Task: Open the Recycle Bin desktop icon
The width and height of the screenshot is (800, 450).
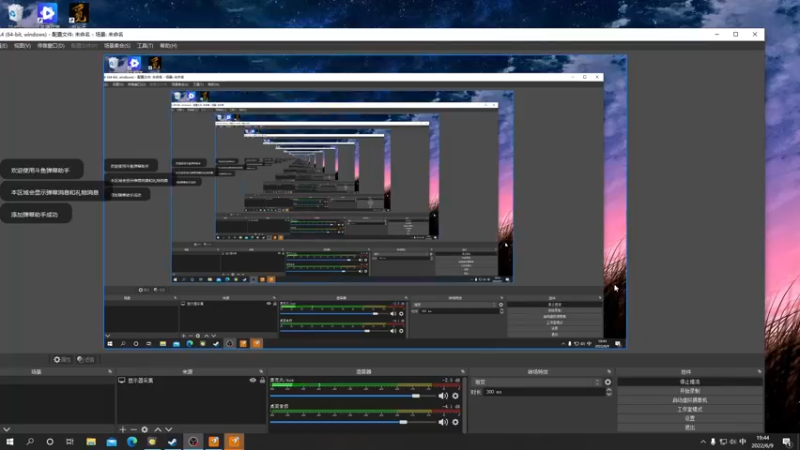Action: point(16,14)
